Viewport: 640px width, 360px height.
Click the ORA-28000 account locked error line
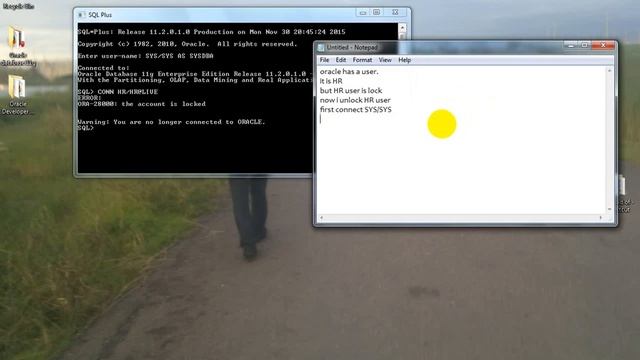[x=142, y=104]
